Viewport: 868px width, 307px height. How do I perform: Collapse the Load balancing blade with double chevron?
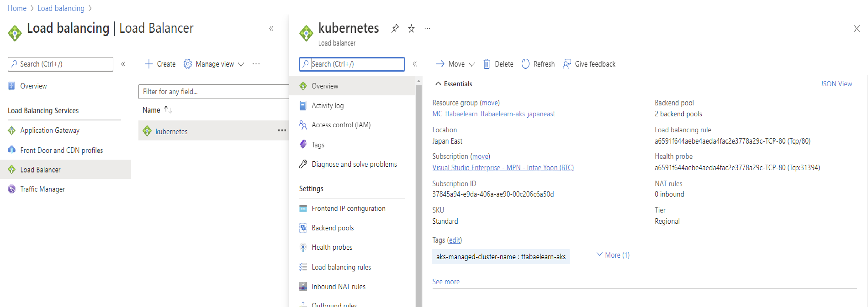271,28
